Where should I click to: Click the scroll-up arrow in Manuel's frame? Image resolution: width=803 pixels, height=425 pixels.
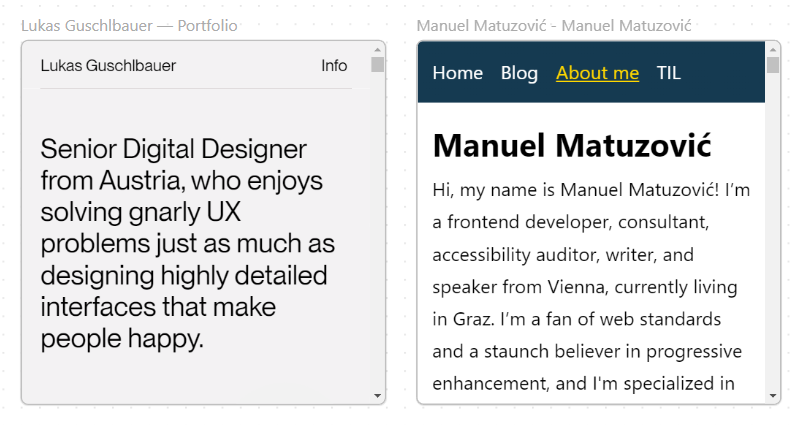pyautogui.click(x=773, y=48)
